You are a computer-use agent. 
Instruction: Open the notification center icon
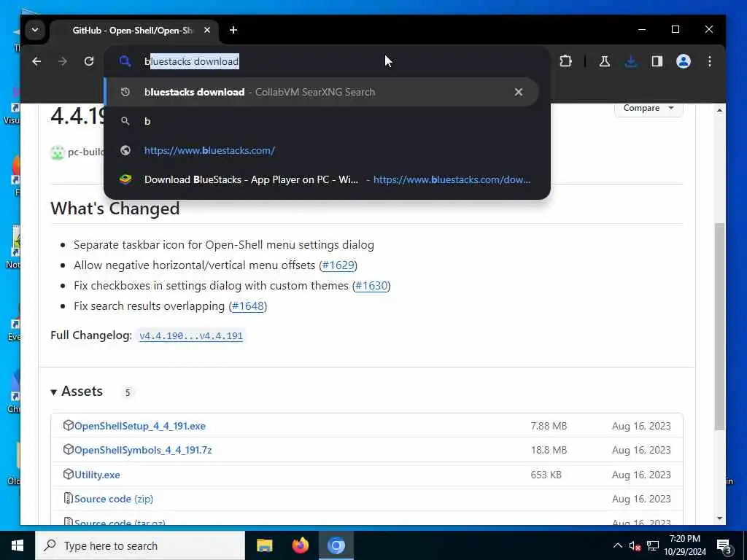point(724,546)
